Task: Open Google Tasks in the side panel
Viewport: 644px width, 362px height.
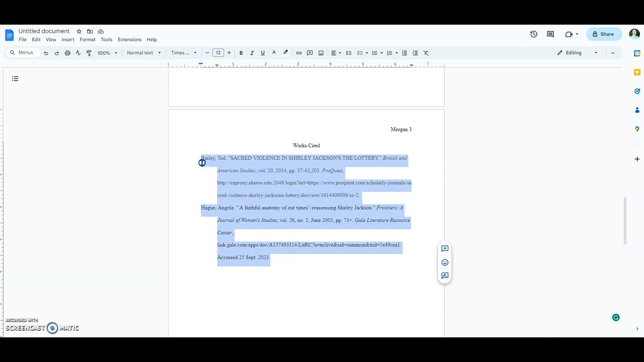Action: coord(637,91)
